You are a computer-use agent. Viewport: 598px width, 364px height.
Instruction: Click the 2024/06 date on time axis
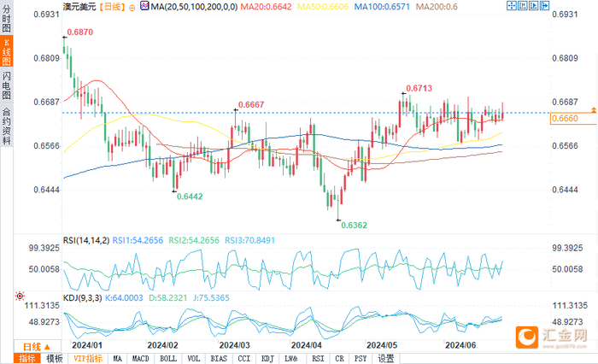(x=460, y=345)
